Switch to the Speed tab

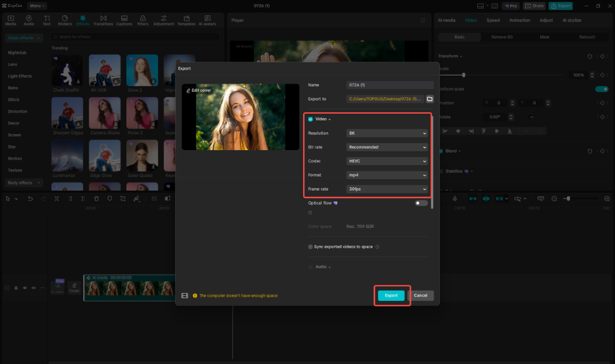tap(493, 20)
